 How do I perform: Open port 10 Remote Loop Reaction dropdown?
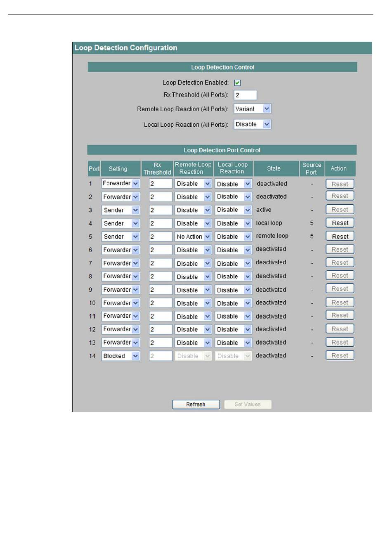(x=193, y=303)
